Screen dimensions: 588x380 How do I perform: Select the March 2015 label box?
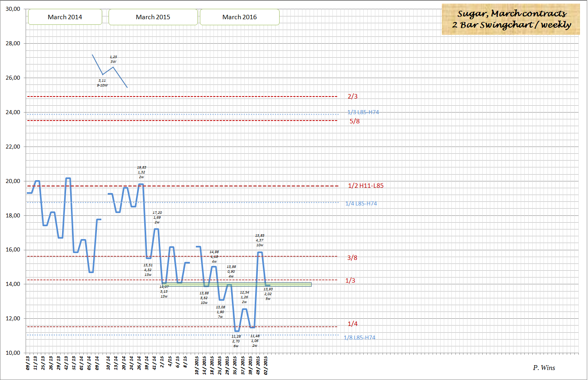click(153, 17)
